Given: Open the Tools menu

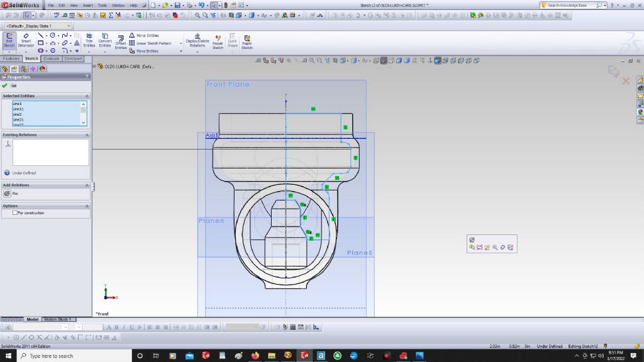Looking at the screenshot, I should (x=103, y=5).
